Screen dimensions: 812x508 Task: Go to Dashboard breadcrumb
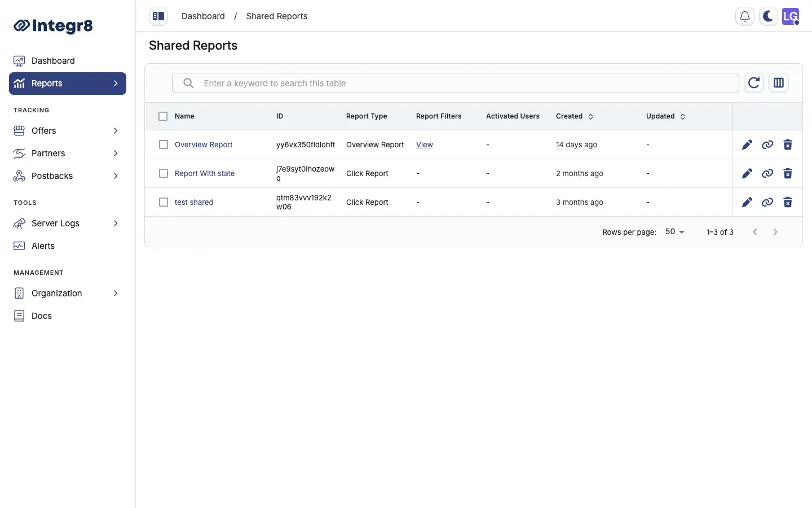[203, 16]
